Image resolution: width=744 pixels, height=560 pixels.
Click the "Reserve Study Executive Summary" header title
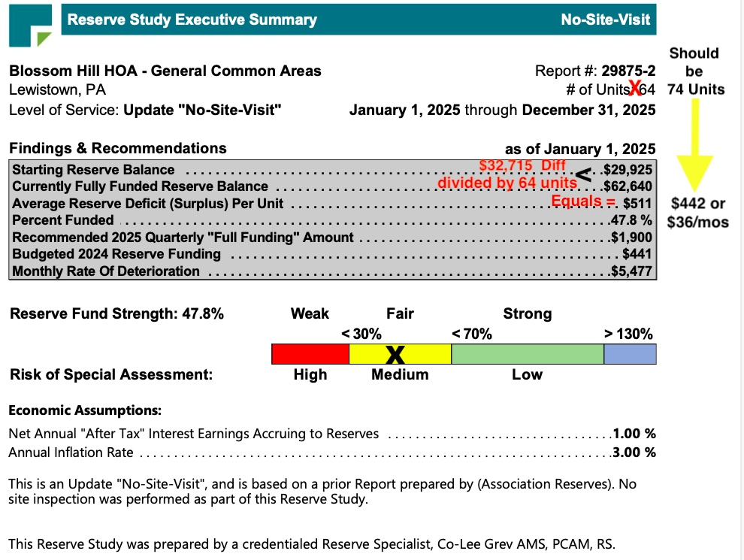pos(192,20)
